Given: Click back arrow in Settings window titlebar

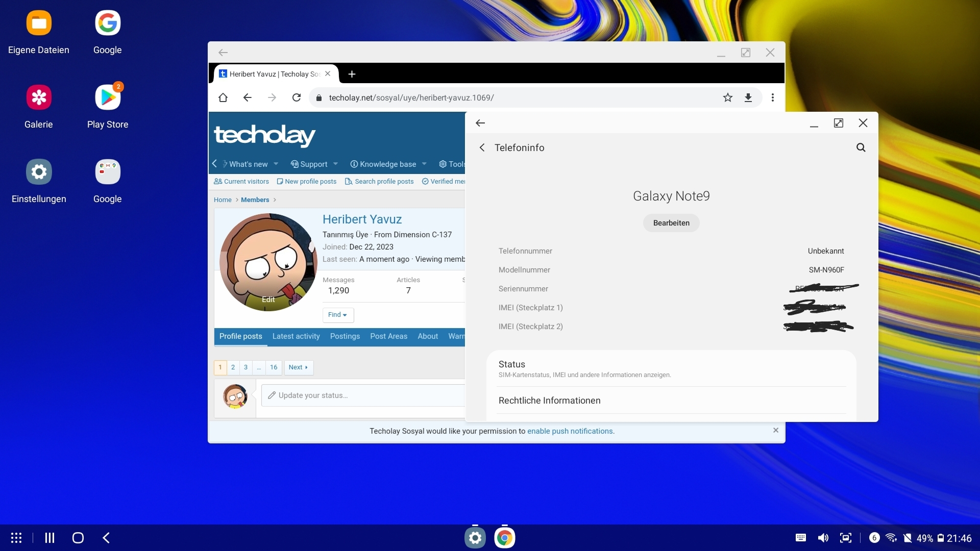Looking at the screenshot, I should [480, 123].
